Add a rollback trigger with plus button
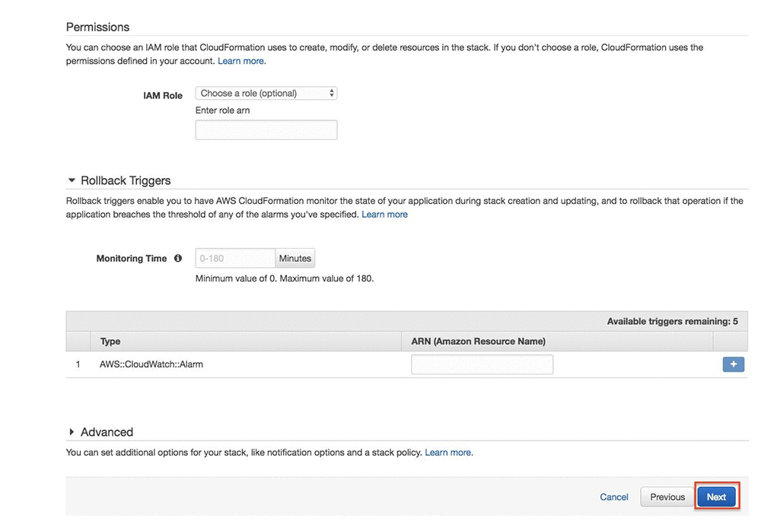The height and width of the screenshot is (532, 761). pyautogui.click(x=734, y=364)
